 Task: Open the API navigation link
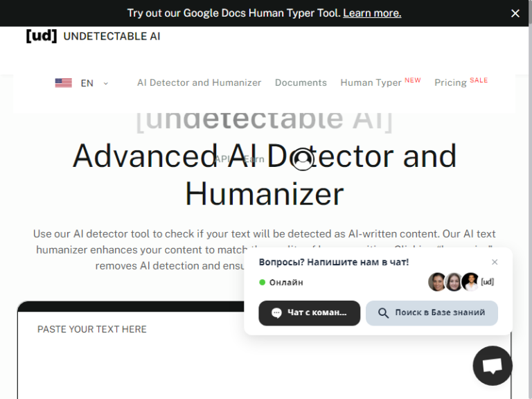(222, 159)
